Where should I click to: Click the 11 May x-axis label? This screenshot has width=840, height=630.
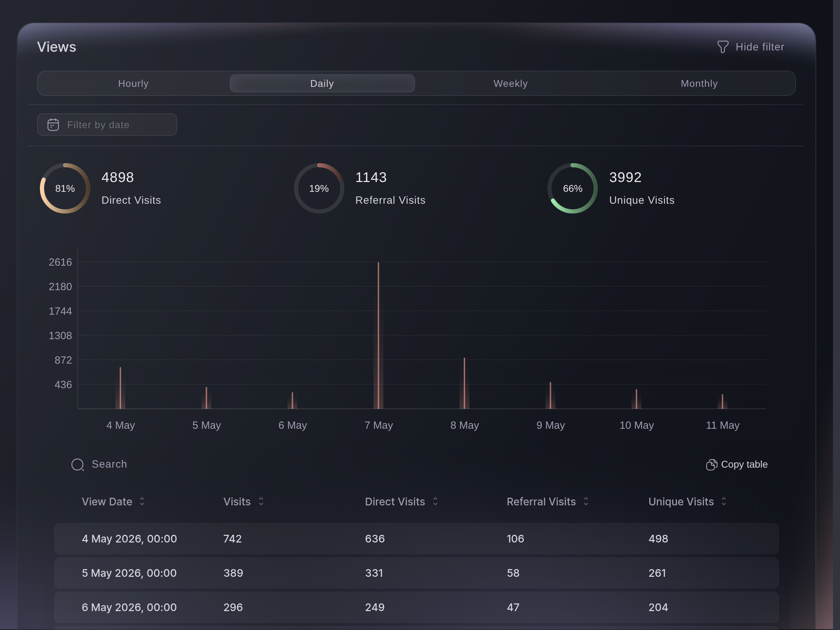723,425
